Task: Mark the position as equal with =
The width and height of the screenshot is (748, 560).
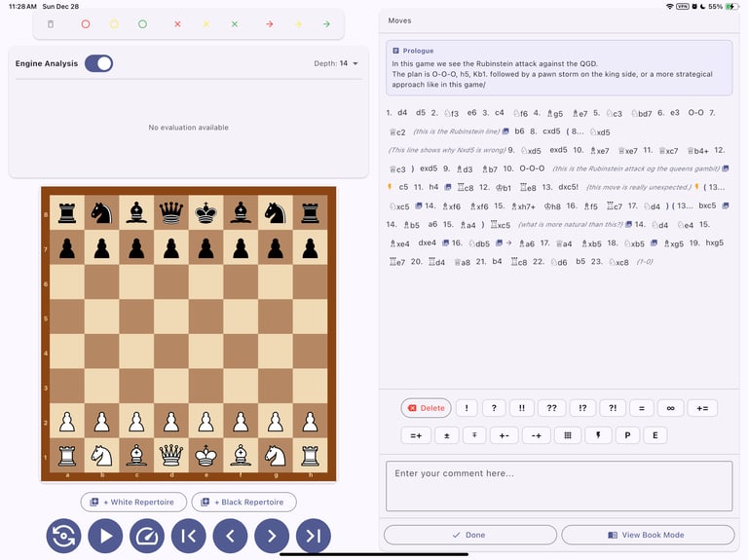Action: tap(642, 408)
